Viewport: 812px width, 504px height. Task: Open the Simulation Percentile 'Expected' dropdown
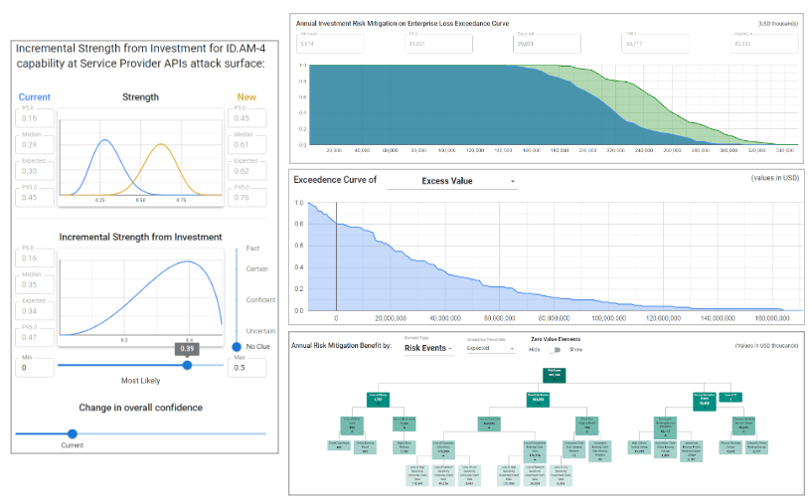tap(490, 349)
